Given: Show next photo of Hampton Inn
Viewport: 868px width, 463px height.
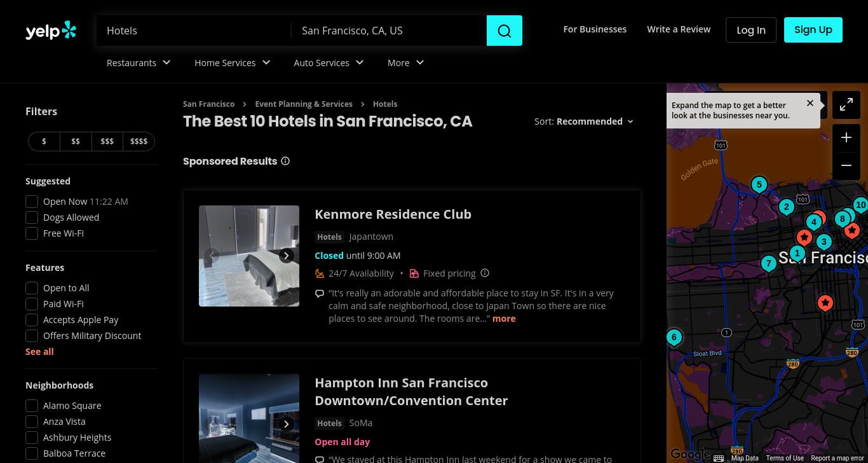Looking at the screenshot, I should point(287,424).
